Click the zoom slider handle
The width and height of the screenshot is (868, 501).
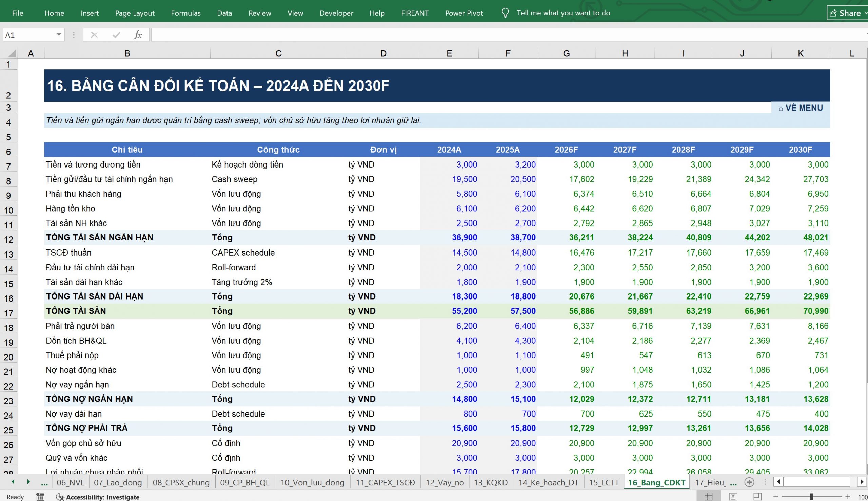[812, 497]
